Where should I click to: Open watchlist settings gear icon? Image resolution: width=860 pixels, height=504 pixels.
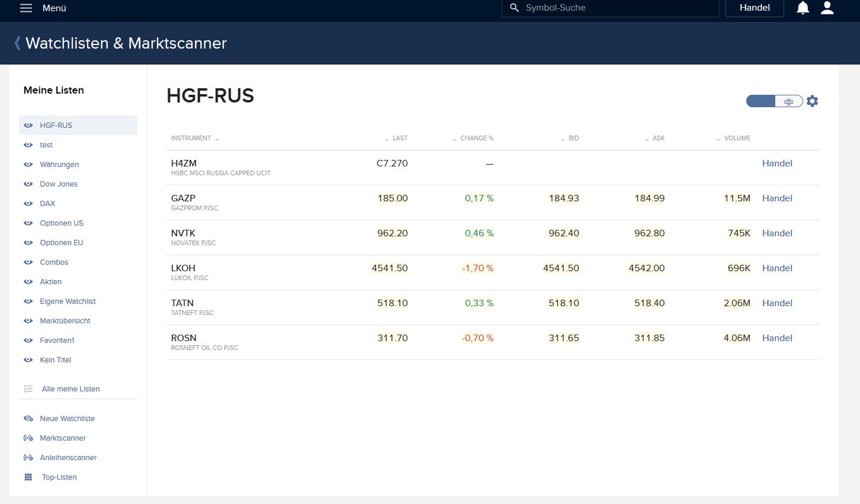812,101
